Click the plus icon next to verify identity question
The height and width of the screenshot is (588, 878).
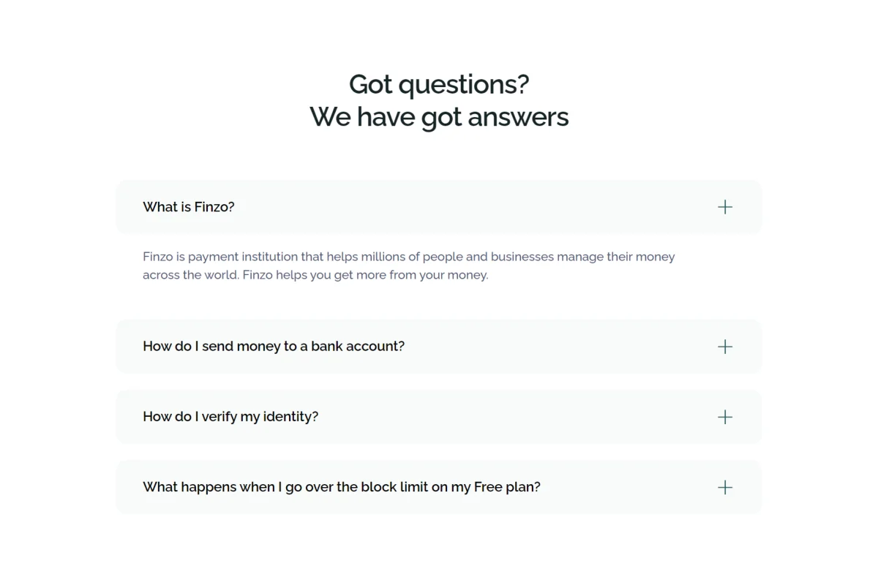725,417
